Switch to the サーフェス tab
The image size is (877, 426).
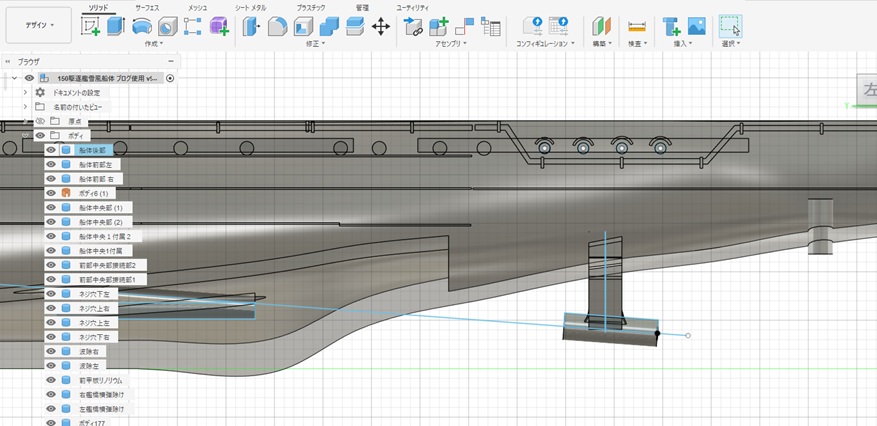tap(148, 6)
